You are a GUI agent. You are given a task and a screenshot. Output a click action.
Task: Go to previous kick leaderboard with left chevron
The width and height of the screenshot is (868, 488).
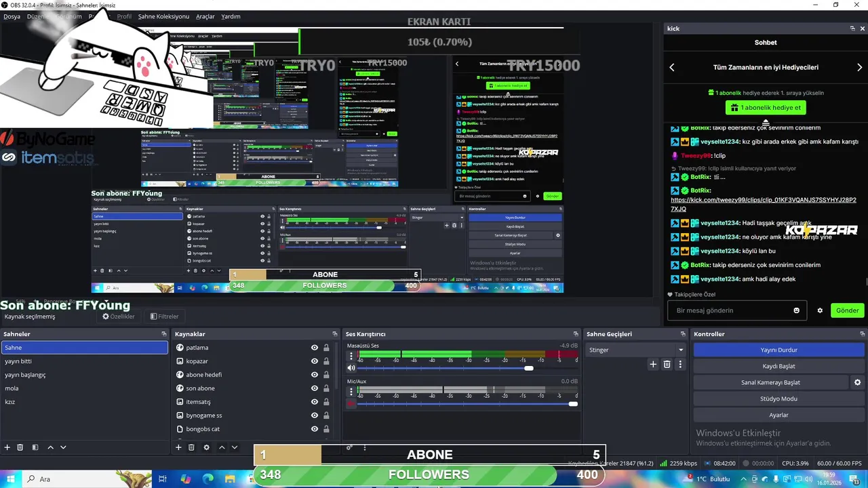tap(672, 67)
